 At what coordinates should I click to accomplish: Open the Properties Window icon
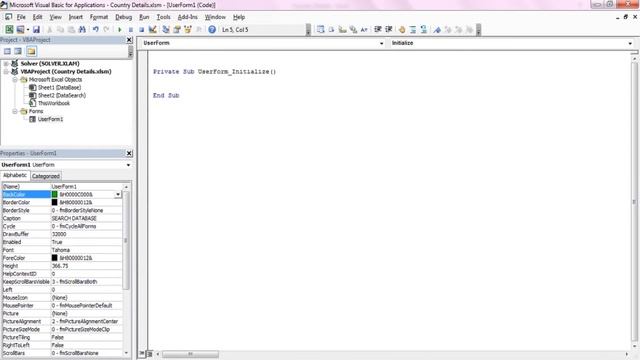177,29
